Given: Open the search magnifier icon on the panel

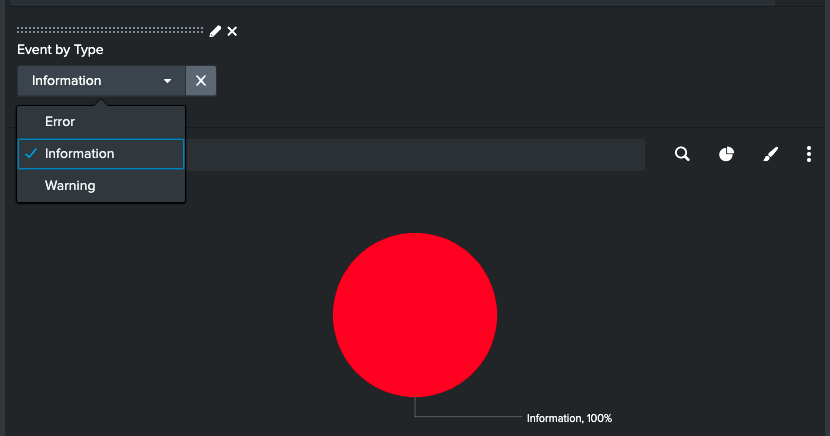Looking at the screenshot, I should pyautogui.click(x=682, y=154).
